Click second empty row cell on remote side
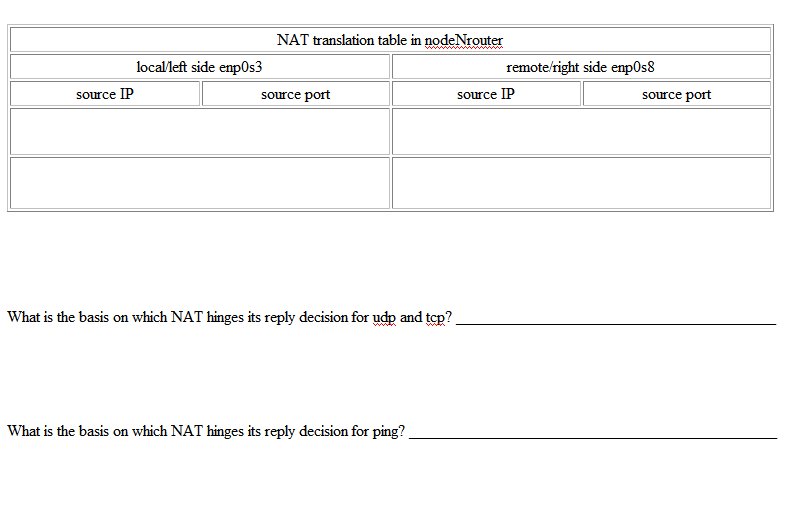Screen dimensions: 789x507 click(580, 182)
